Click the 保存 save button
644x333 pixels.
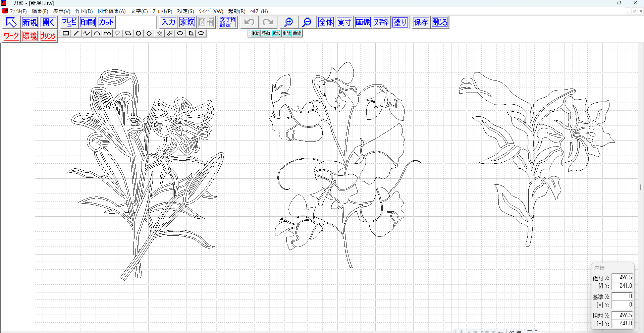pyautogui.click(x=421, y=22)
